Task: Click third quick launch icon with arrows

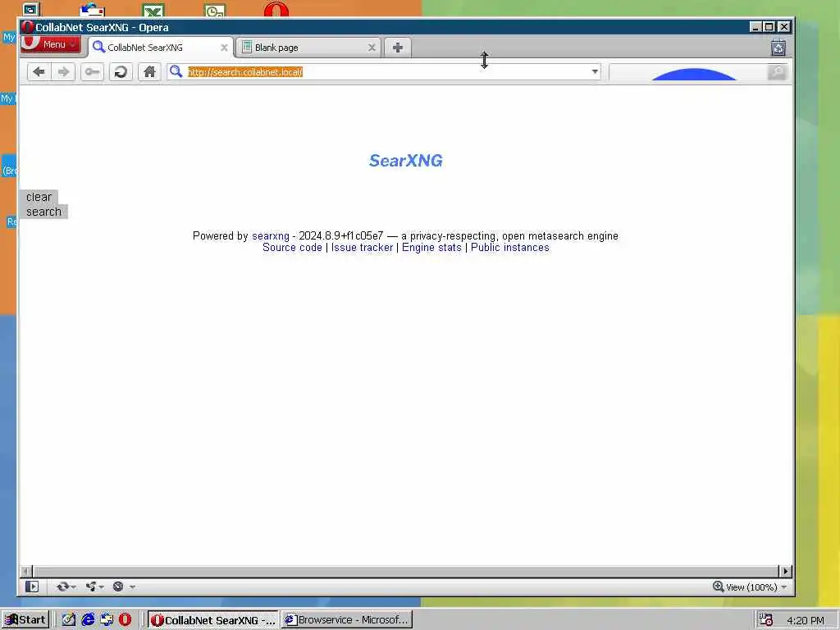Action: pyautogui.click(x=107, y=620)
